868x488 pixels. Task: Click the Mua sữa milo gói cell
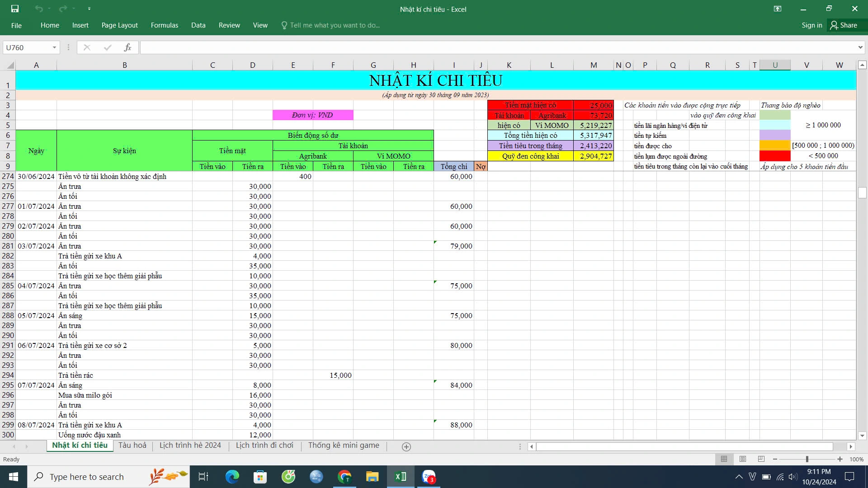[124, 395]
